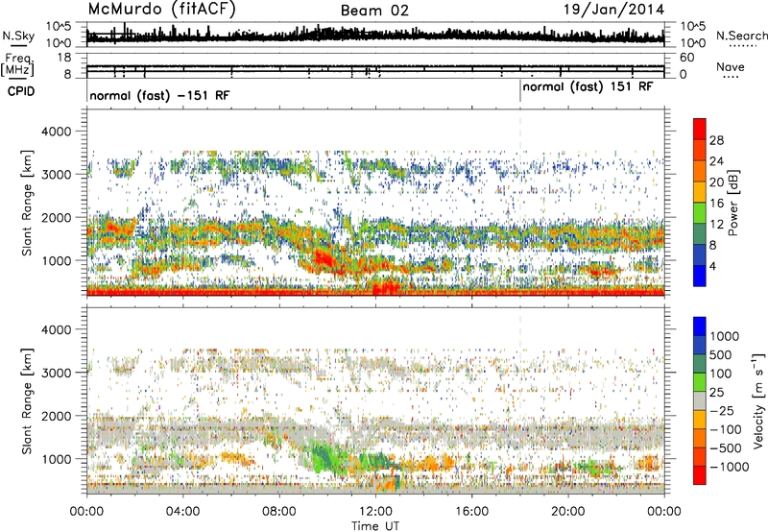768x532 pixels.
Task: Click the red bottom Velocity colorbar segment
Action: click(x=700, y=475)
